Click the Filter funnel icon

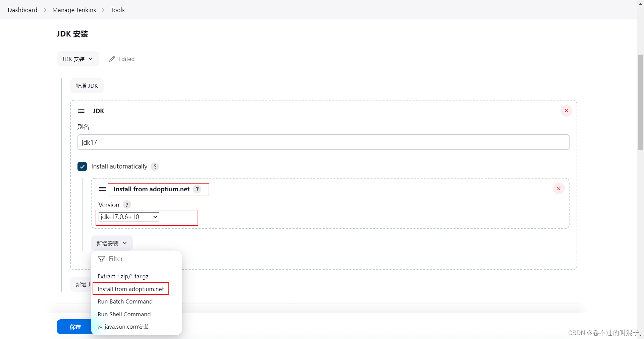coord(101,259)
